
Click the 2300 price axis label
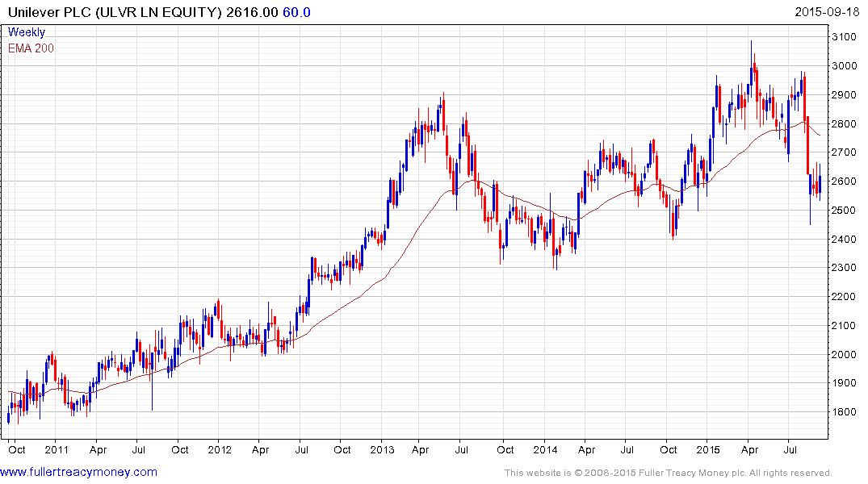(x=845, y=268)
